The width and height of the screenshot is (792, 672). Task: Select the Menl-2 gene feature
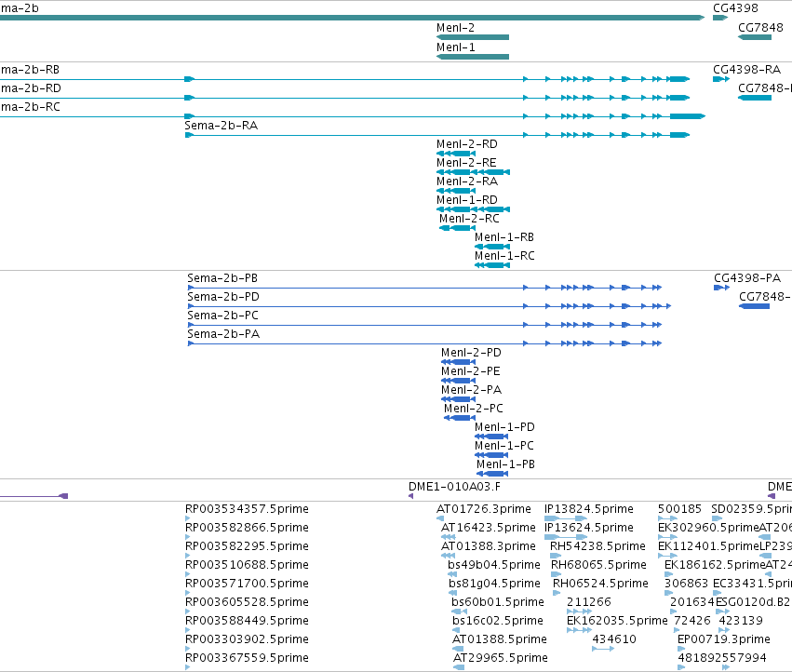[472, 37]
